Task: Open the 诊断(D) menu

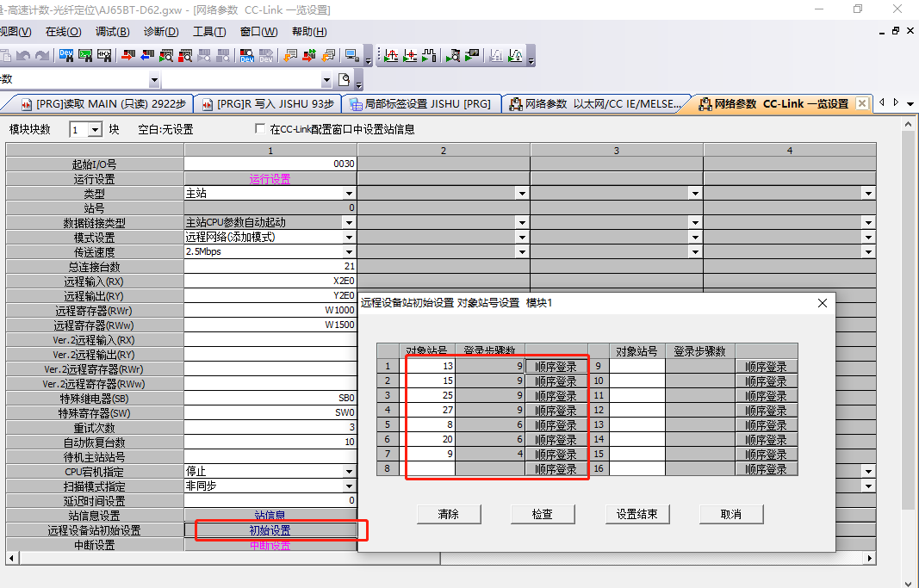Action: pos(160,32)
